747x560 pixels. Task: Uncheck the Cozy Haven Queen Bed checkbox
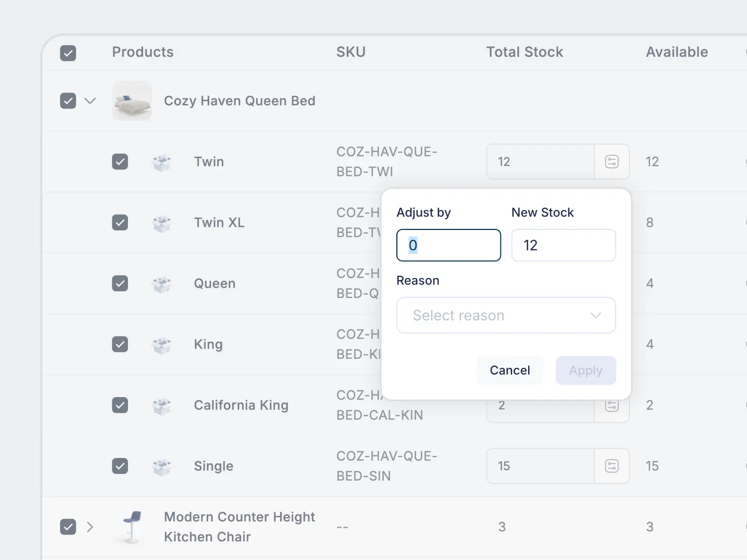68,101
